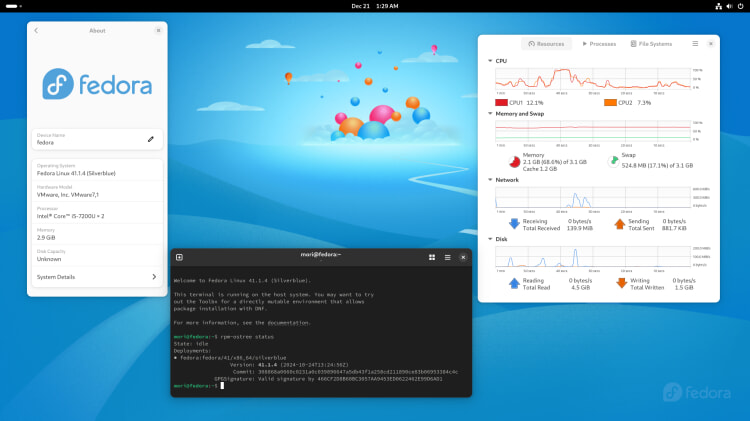Click the terminal title mori@fedora:~
This screenshot has width=750, height=421.
[320, 255]
